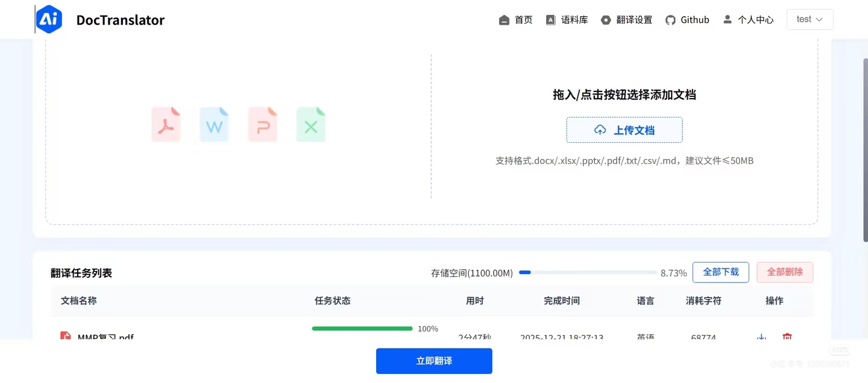
Task: Click the 存储空间(1100.00M) label
Action: point(472,273)
